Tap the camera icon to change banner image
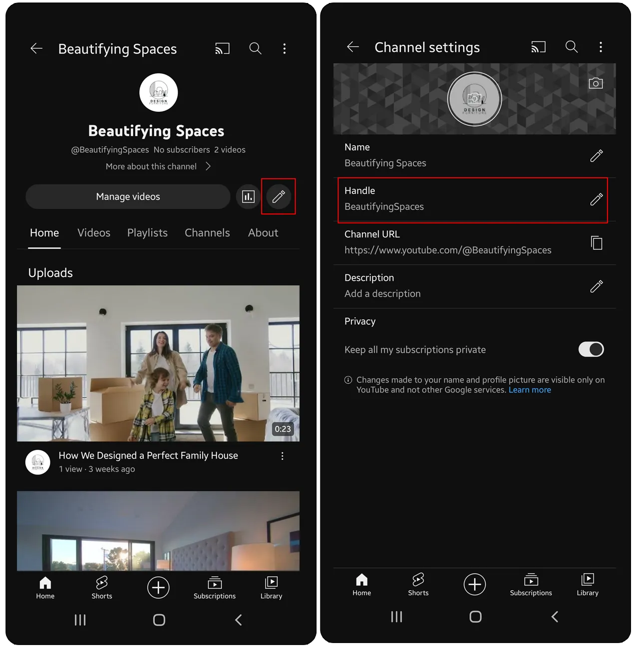This screenshot has width=644, height=662. [x=596, y=83]
